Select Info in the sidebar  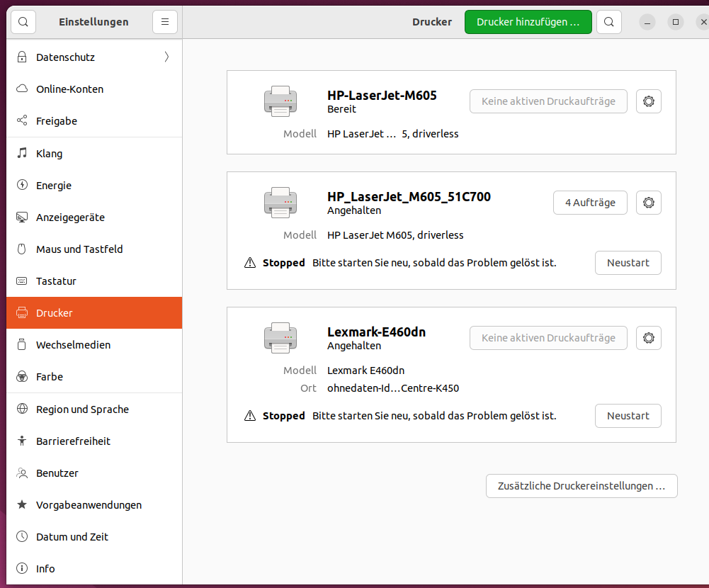(x=94, y=569)
